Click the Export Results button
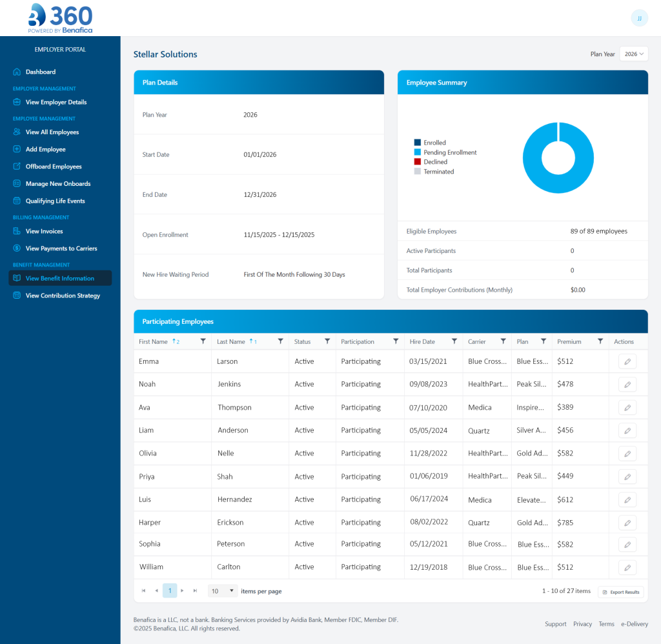The image size is (661, 644). [620, 592]
